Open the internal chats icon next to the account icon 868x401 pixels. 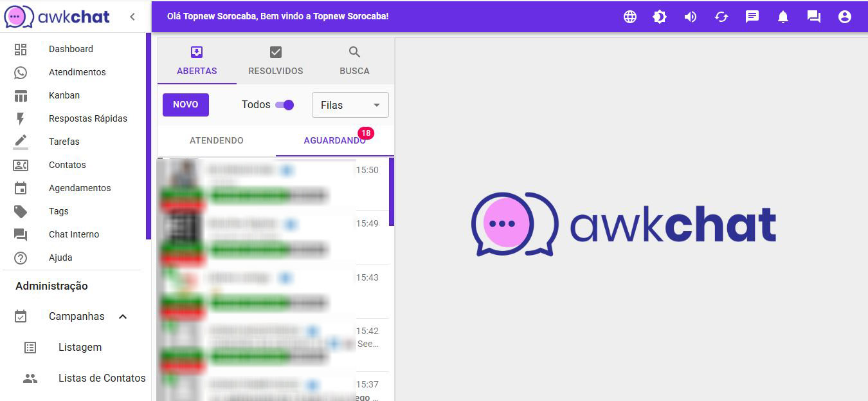coord(814,17)
